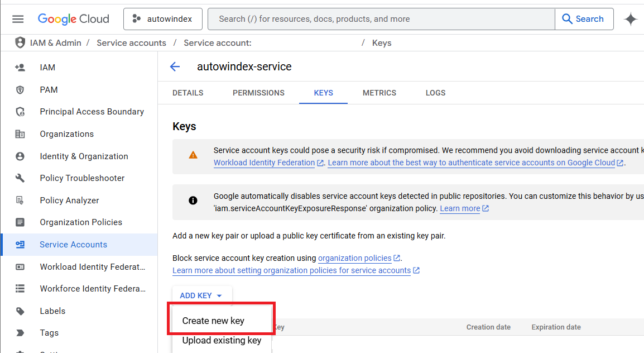Open Labels in the sidebar
Viewport: 644px width, 353px height.
coord(52,311)
